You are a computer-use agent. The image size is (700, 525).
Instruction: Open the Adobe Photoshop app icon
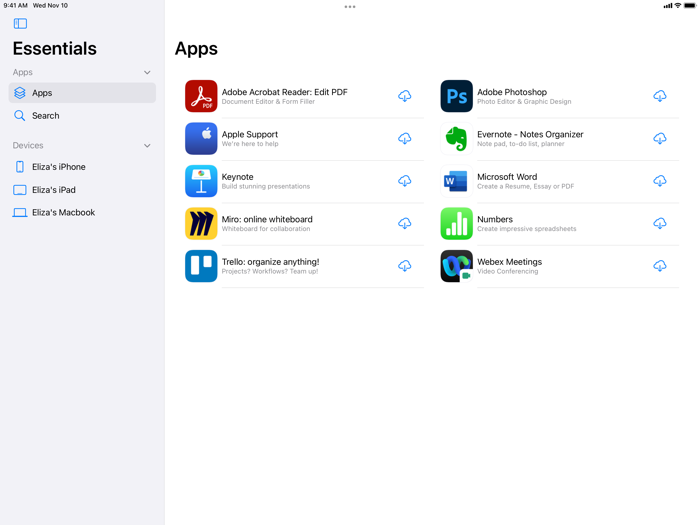[456, 96]
